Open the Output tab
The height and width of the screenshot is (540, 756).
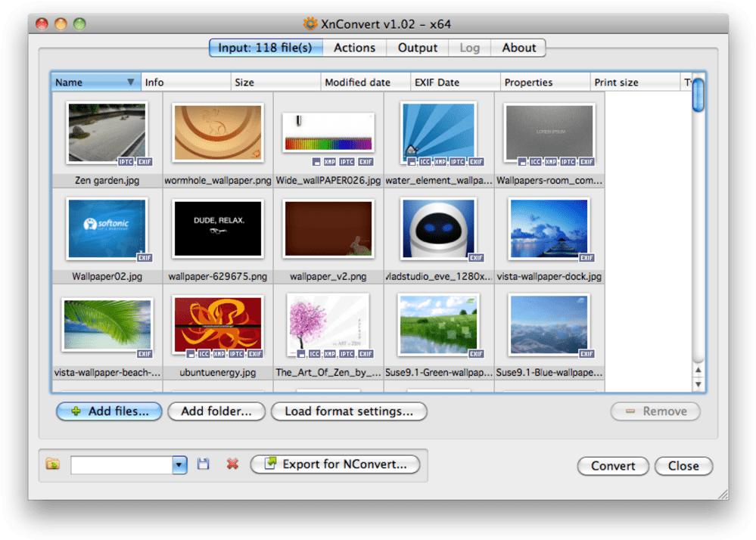[x=418, y=48]
